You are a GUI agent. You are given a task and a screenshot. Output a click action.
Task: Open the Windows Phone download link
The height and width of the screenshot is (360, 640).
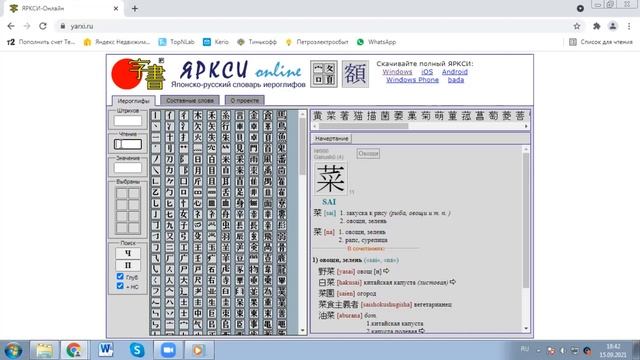click(412, 80)
